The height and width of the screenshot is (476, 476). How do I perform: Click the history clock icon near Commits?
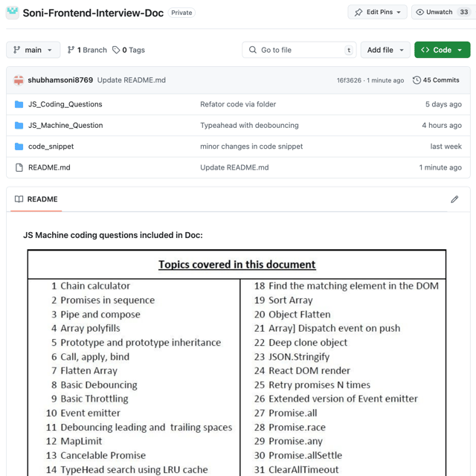(x=416, y=80)
